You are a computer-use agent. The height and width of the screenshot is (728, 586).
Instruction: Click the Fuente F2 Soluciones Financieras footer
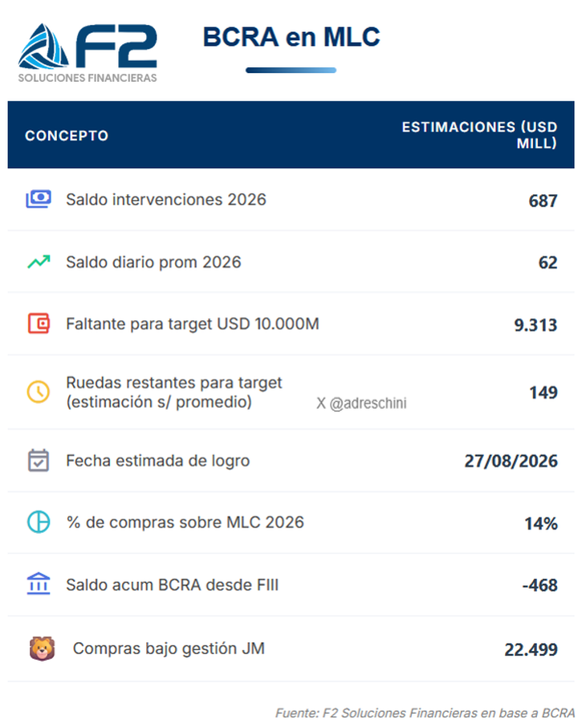[425, 713]
